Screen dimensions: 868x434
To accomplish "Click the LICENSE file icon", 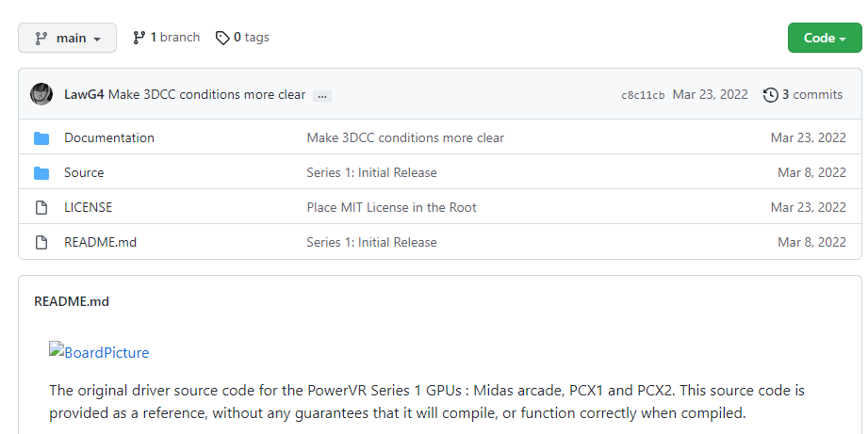I will coord(41,208).
